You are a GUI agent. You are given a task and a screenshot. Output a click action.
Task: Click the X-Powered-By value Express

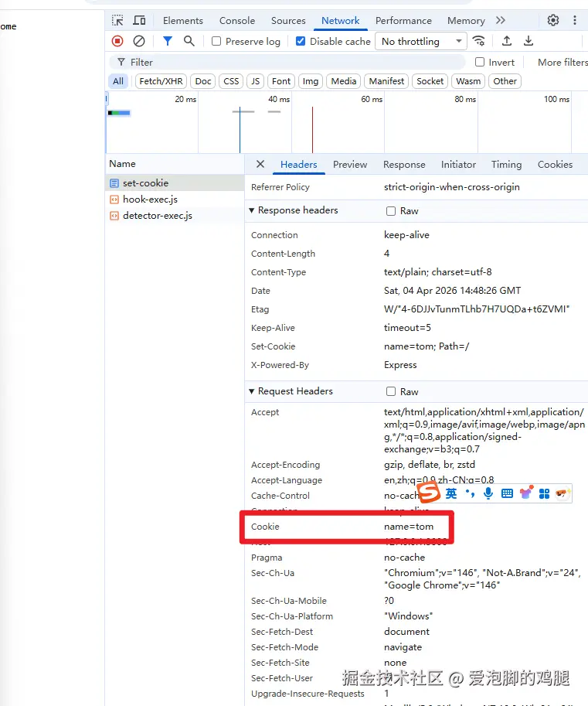tap(400, 365)
